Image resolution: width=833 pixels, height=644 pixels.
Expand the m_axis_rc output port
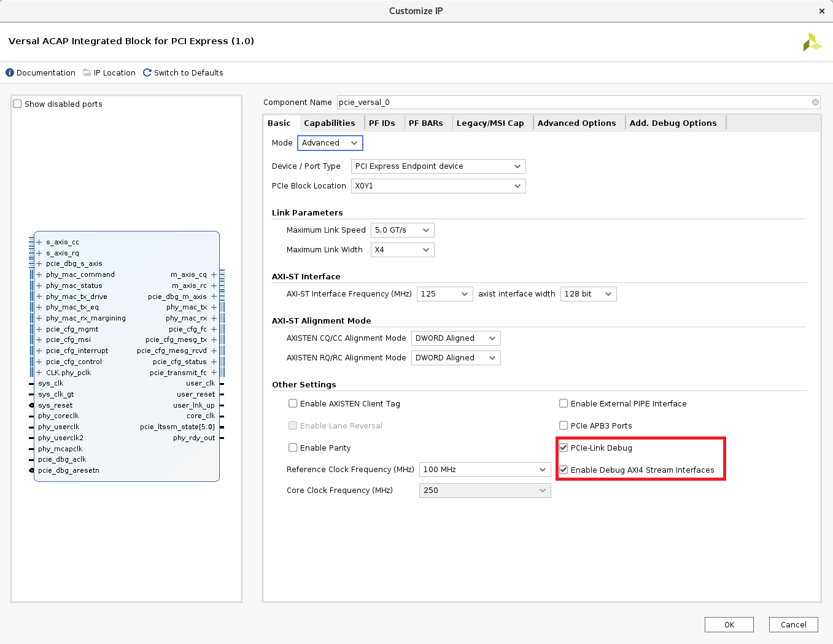[214, 286]
